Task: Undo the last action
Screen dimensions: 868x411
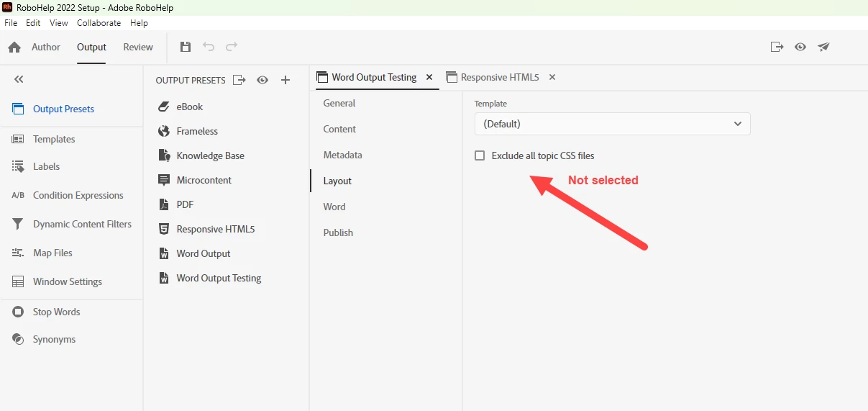Action: tap(209, 47)
